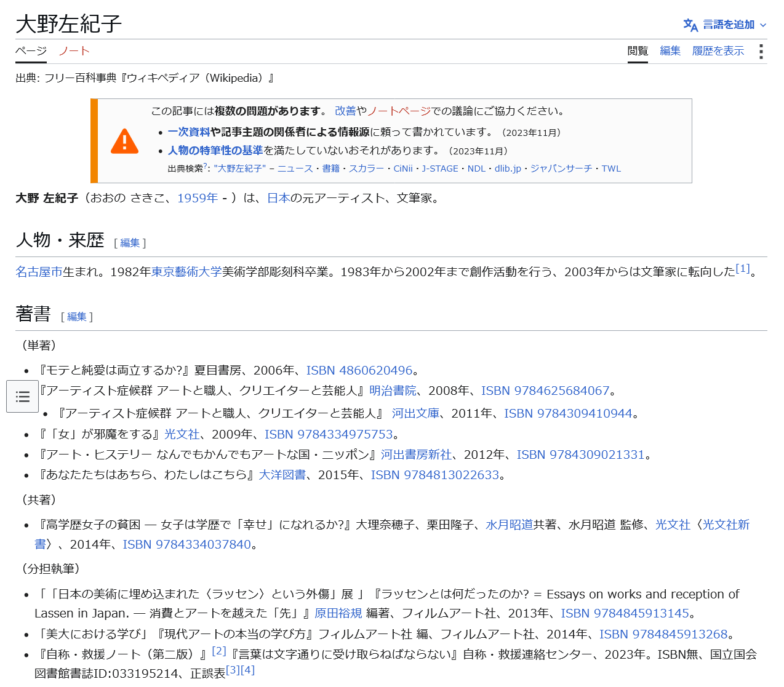
Task: Open the 光文社新書 link
Action: coord(726,525)
